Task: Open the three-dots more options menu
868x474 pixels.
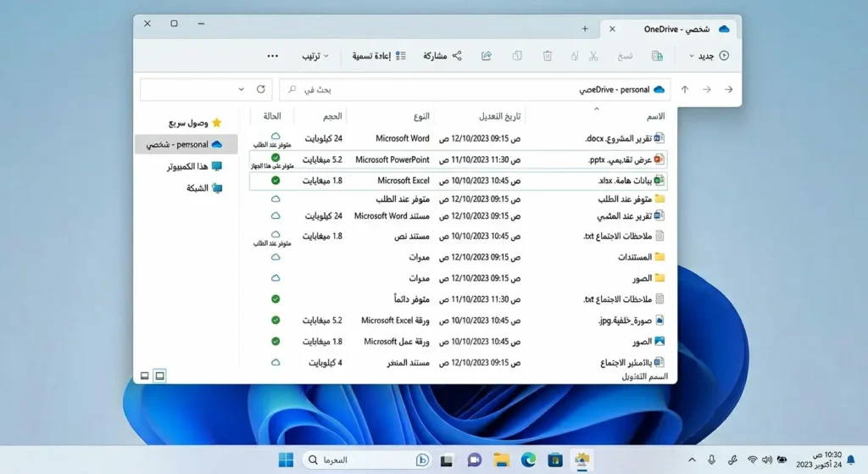Action: (x=272, y=56)
